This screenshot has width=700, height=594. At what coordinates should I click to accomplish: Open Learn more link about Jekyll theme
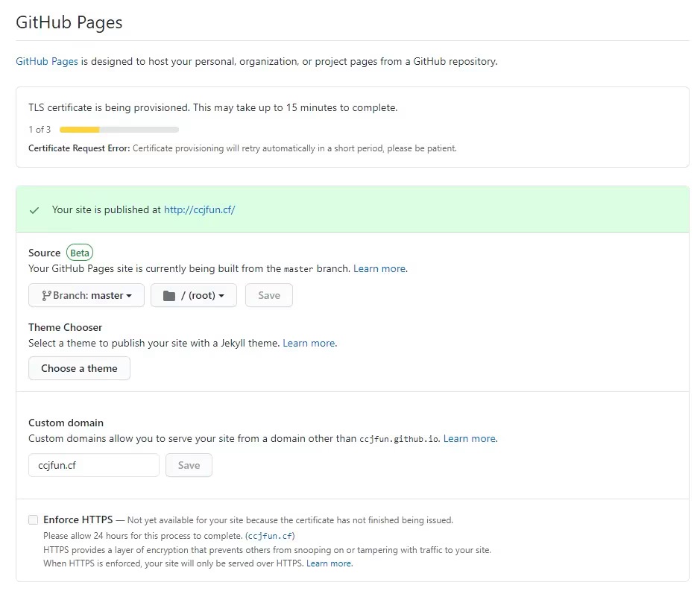point(309,343)
